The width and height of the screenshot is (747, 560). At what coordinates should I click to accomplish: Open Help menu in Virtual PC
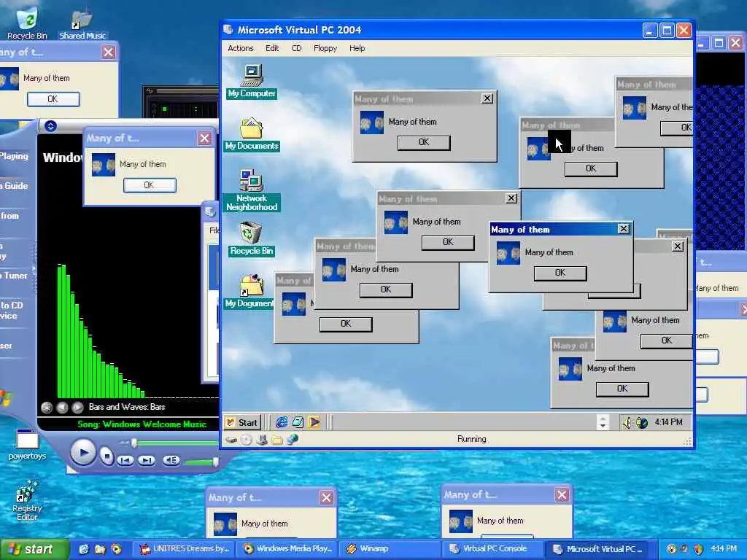click(x=357, y=48)
